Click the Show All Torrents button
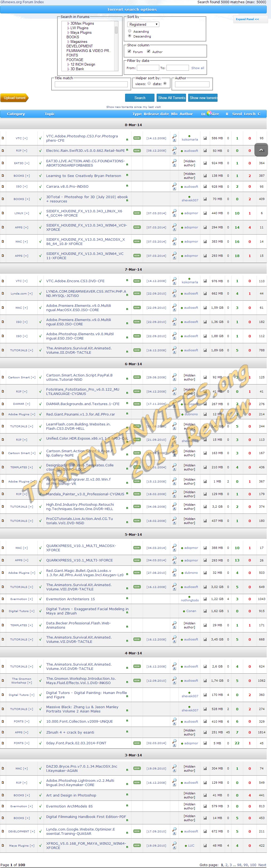Viewport: 271px width, 868px height. point(172,98)
